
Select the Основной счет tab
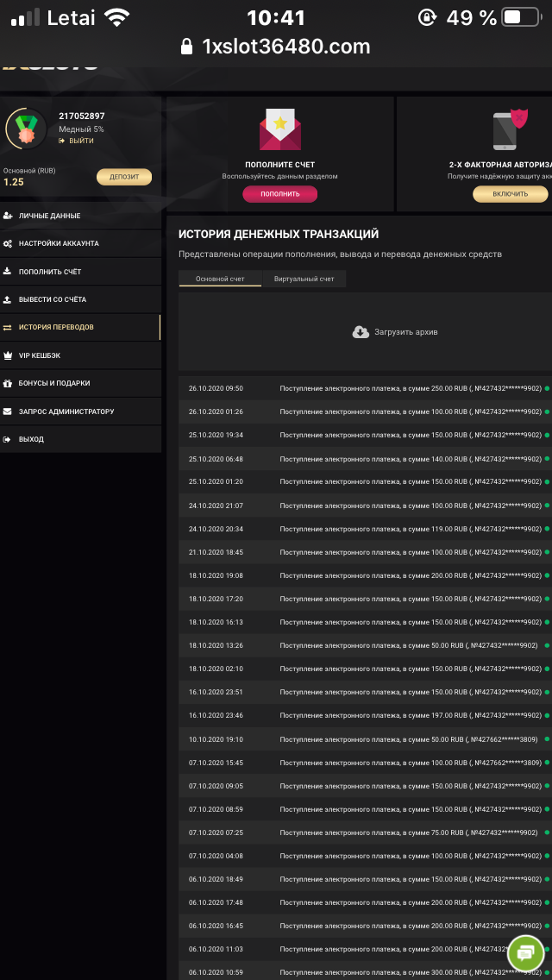[220, 279]
